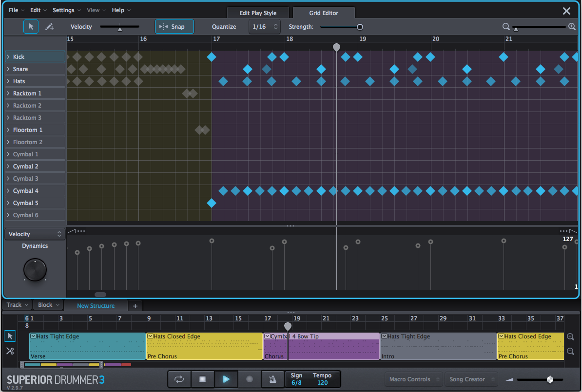
Task: Click the play button in transport
Action: tap(226, 379)
